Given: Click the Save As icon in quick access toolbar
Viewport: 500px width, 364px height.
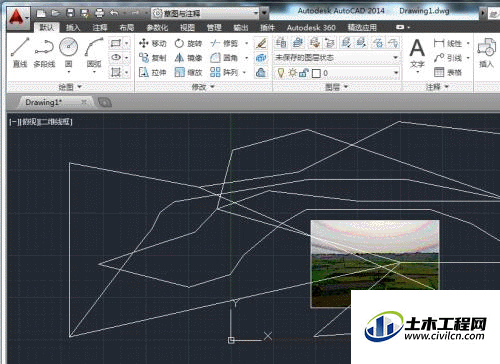Looking at the screenshot, I should tap(85, 13).
